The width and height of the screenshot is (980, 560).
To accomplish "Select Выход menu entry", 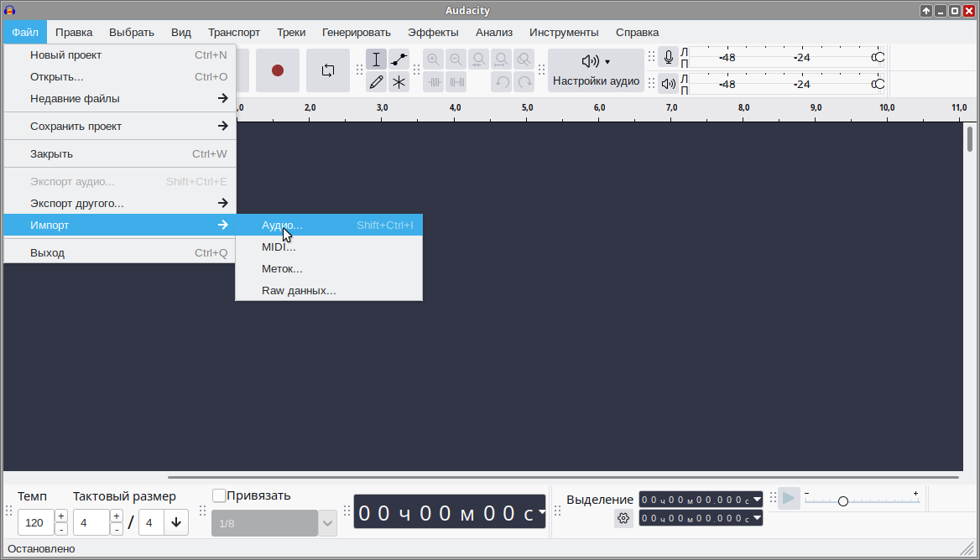I will 119,253.
